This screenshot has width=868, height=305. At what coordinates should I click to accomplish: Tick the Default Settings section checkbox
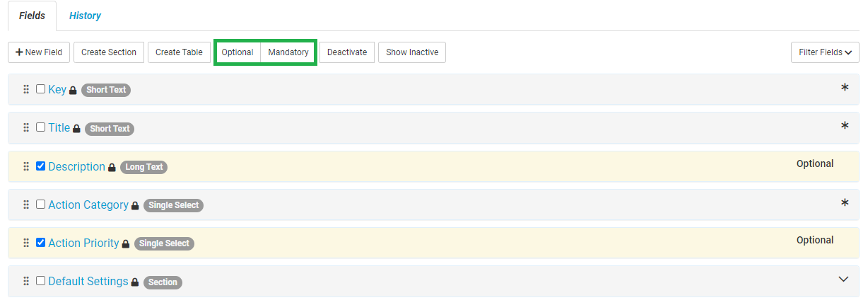pyautogui.click(x=41, y=280)
